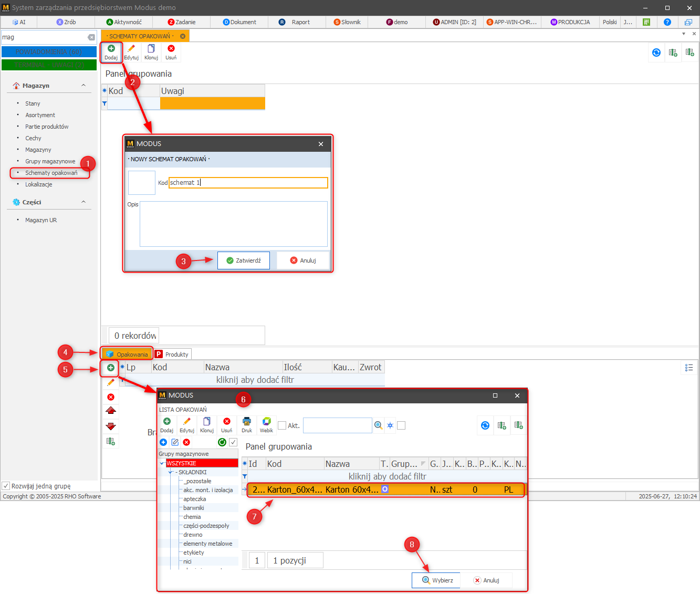
Task: Toggle the Akt. checkbox in Lista opakowań
Action: pos(282,425)
